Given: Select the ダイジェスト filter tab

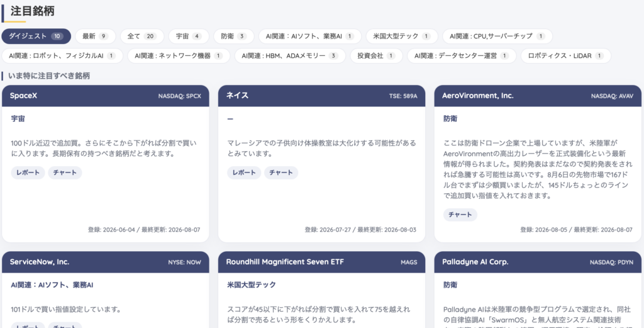Looking at the screenshot, I should coord(36,36).
